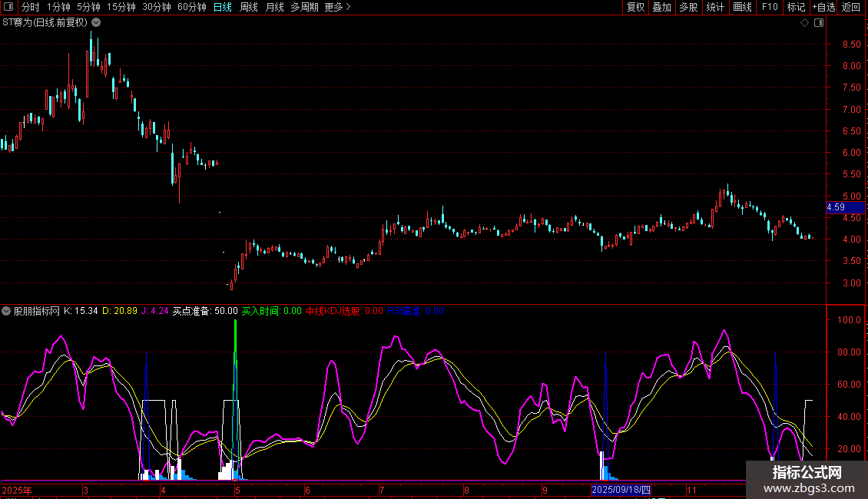This screenshot has height=499, width=868.
Task: Switch chart to 周线 weekly period
Action: tap(248, 8)
